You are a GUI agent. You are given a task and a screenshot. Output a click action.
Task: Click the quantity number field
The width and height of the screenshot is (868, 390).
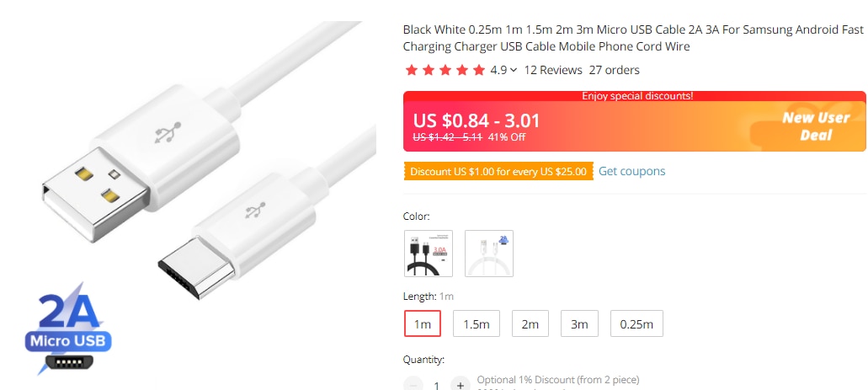(x=436, y=385)
